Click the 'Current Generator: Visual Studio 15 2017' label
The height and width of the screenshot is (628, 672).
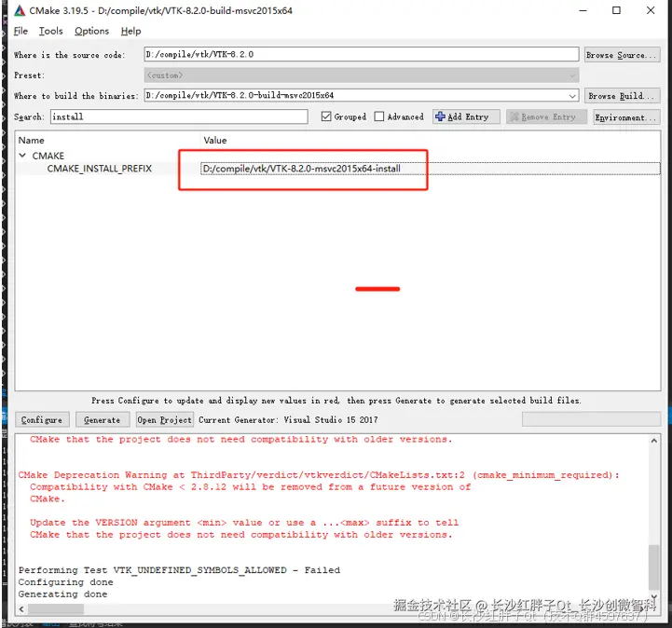pyautogui.click(x=288, y=420)
